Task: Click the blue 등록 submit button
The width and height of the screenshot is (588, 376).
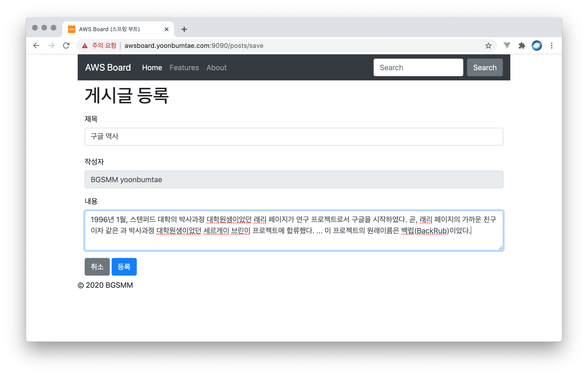Action: click(124, 267)
